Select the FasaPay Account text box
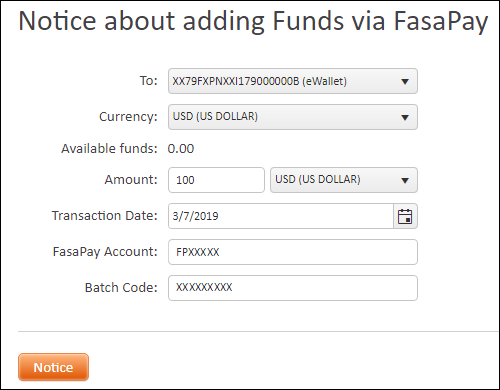 [293, 252]
